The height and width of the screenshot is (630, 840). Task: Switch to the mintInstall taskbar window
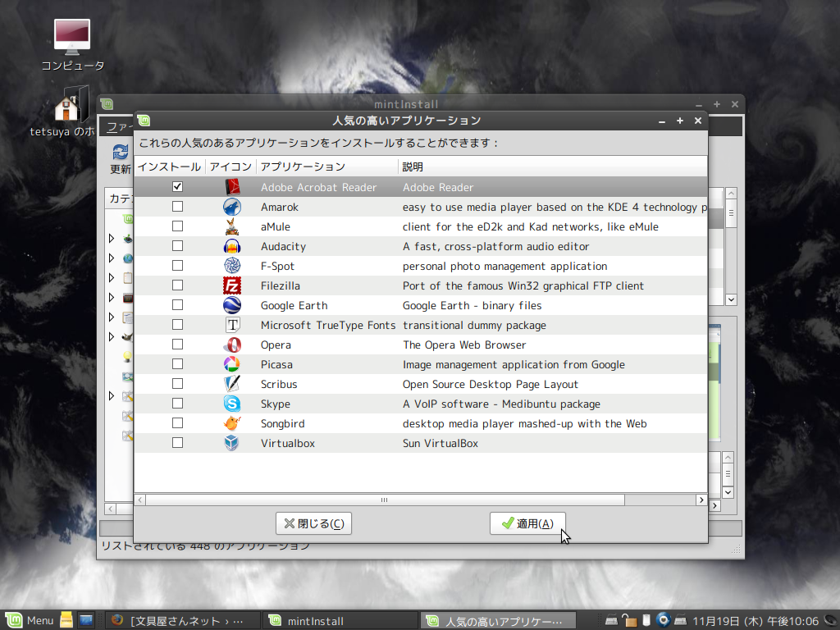340,621
